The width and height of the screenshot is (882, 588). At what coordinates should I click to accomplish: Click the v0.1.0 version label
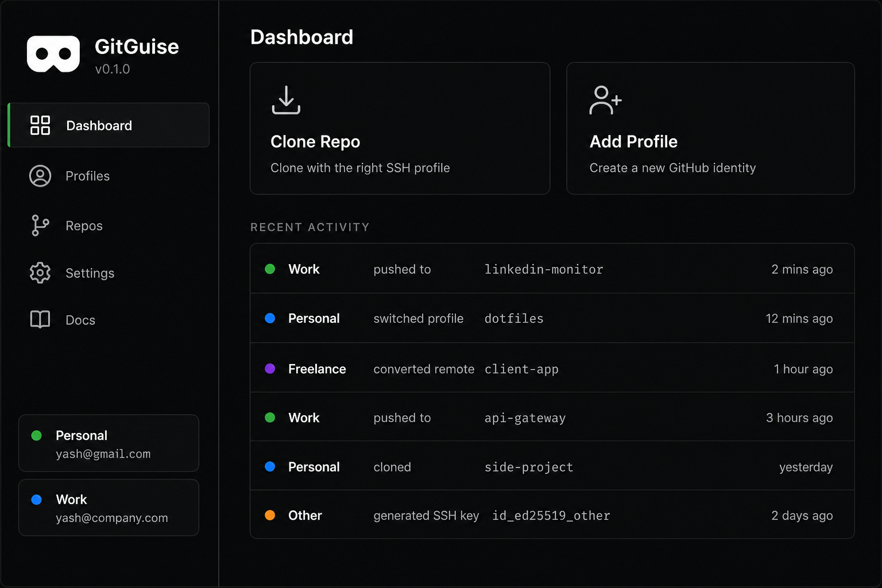pos(113,69)
